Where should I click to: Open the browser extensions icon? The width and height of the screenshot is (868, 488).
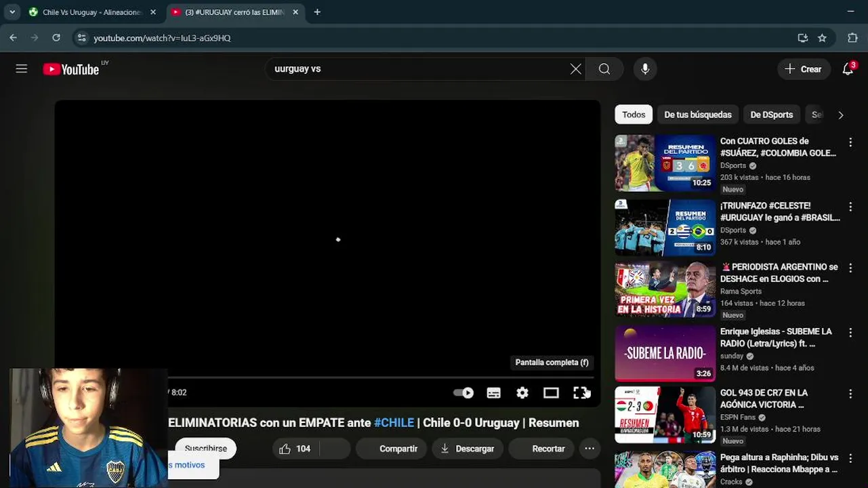(x=852, y=38)
